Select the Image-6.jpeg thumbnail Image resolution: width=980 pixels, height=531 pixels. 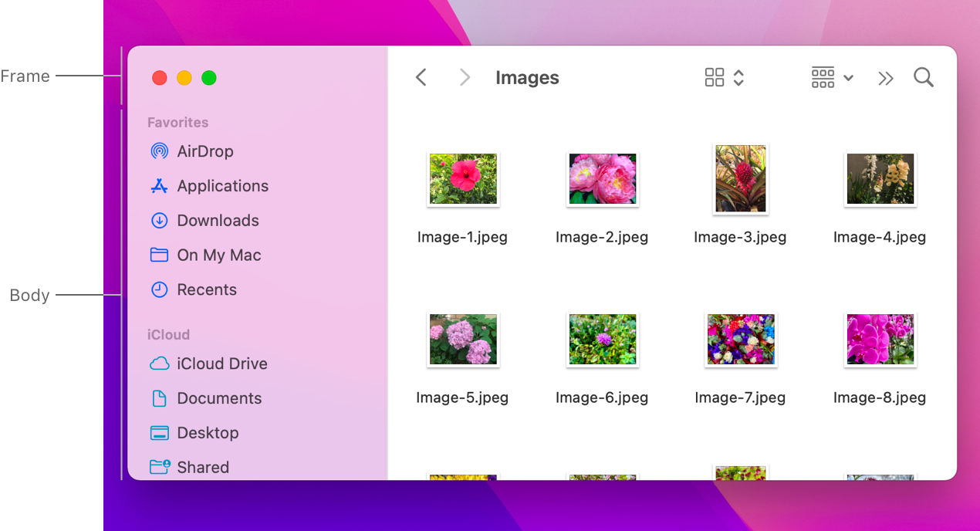tap(603, 340)
